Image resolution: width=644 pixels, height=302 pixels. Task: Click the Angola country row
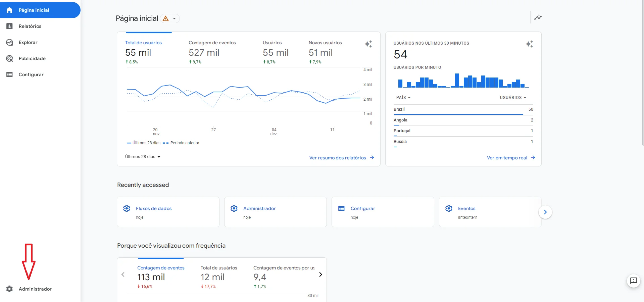pyautogui.click(x=463, y=120)
